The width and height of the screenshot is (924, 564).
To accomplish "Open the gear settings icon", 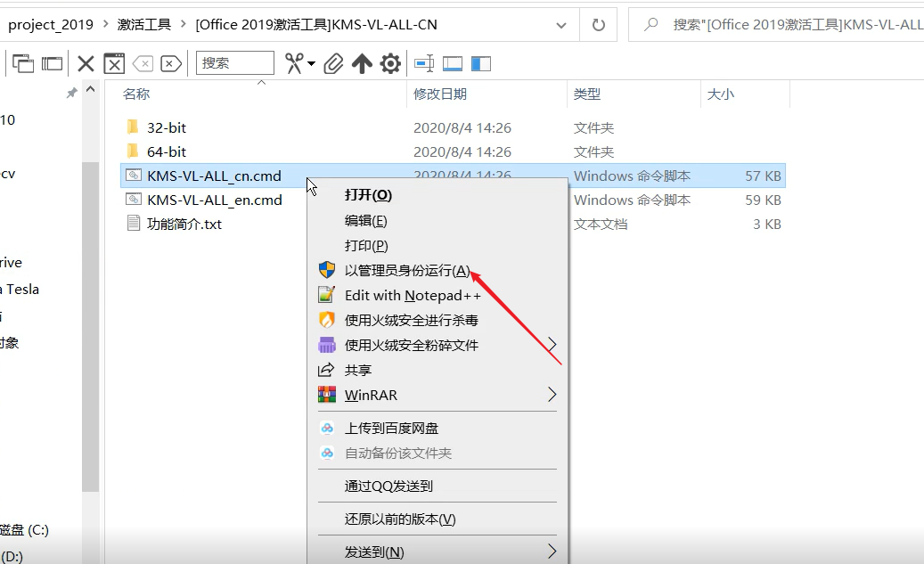I will click(390, 63).
